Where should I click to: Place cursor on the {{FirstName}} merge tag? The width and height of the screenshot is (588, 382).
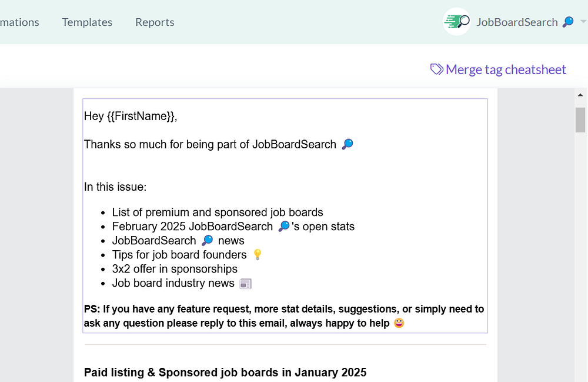point(141,117)
